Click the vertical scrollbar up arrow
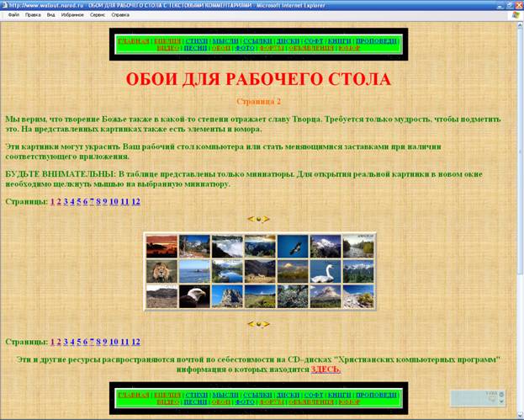Image resolution: width=524 pixels, height=420 pixels. (x=521, y=25)
